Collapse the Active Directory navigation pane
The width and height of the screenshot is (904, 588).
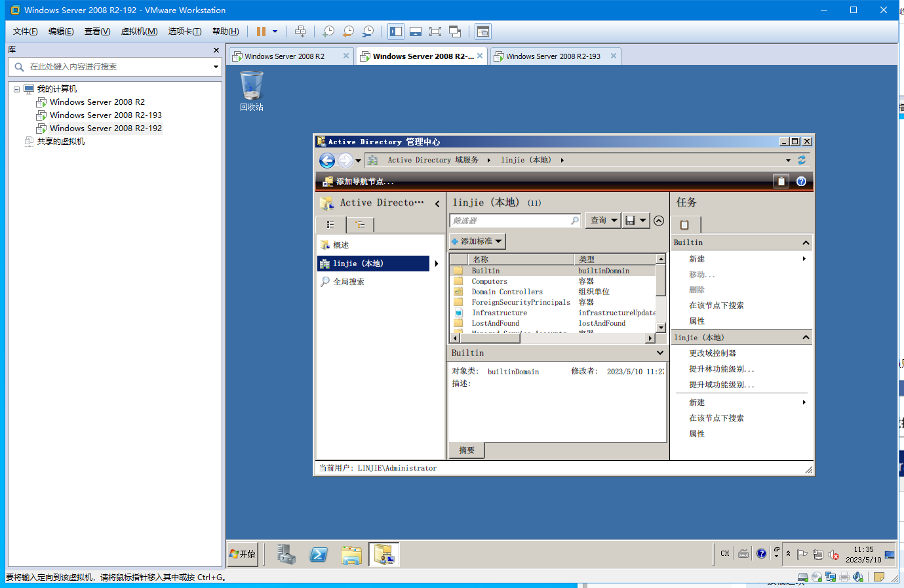point(437,204)
